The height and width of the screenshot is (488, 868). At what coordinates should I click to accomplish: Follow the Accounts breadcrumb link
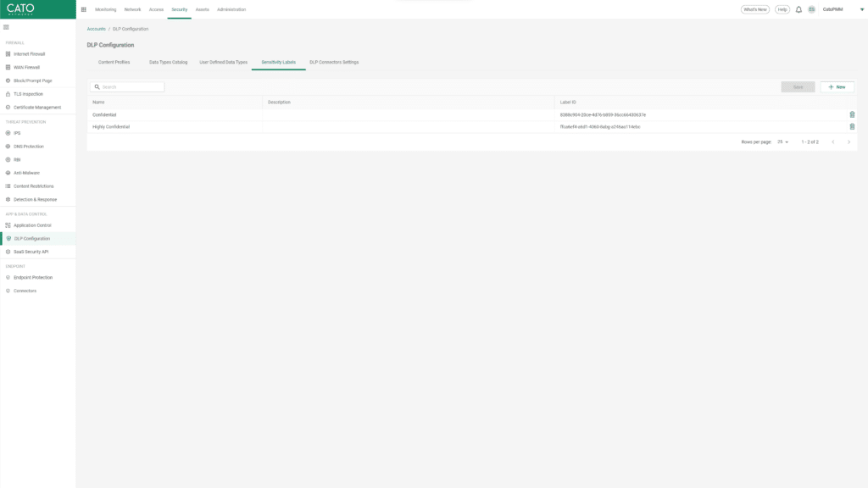click(96, 29)
